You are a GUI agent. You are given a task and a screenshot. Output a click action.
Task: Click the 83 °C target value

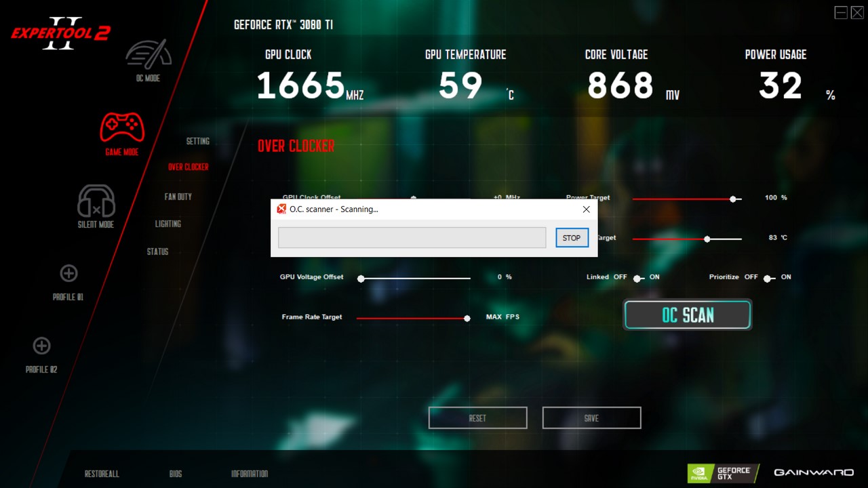pyautogui.click(x=778, y=238)
